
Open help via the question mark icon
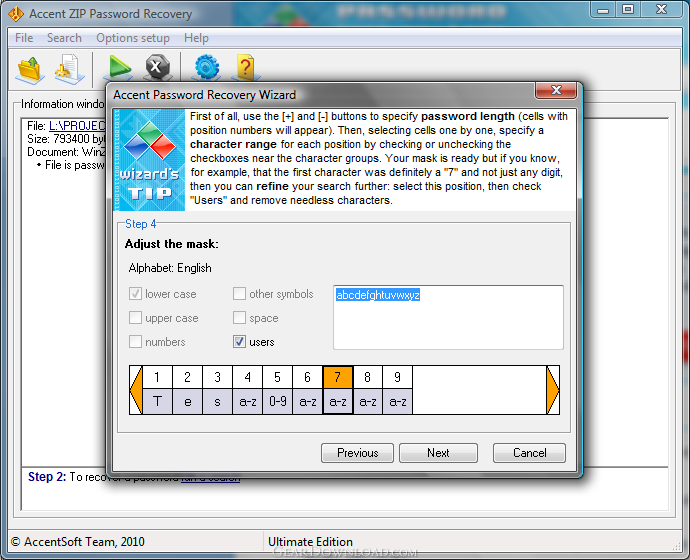245,68
